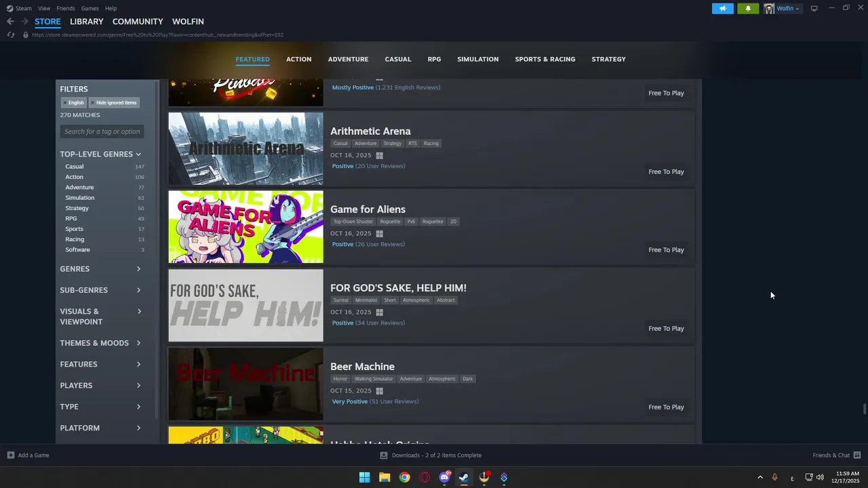Select the SIMULATION category tab
This screenshot has height=488, width=868.
coord(477,59)
